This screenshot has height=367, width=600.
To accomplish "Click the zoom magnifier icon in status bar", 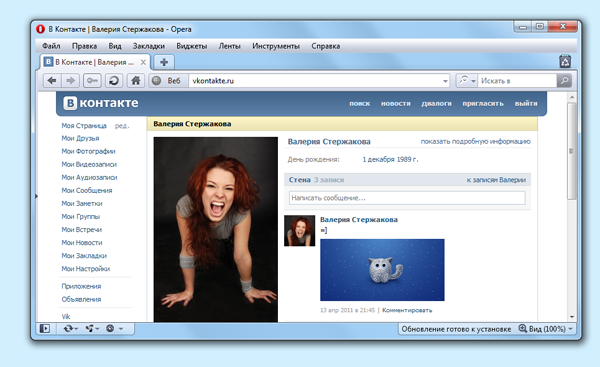I will tap(522, 328).
